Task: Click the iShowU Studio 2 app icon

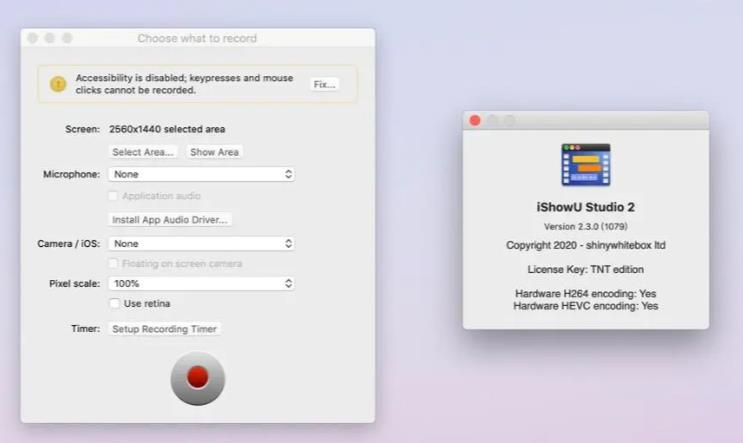Action: point(585,165)
